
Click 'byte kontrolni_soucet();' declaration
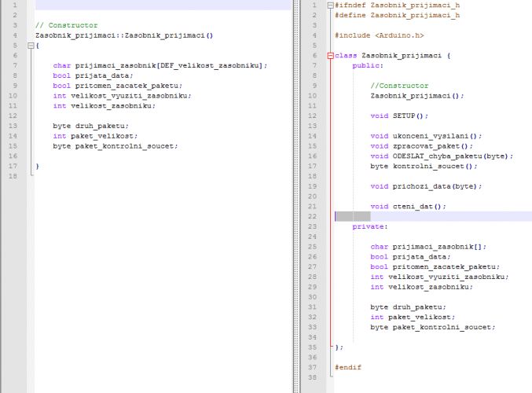click(x=424, y=167)
